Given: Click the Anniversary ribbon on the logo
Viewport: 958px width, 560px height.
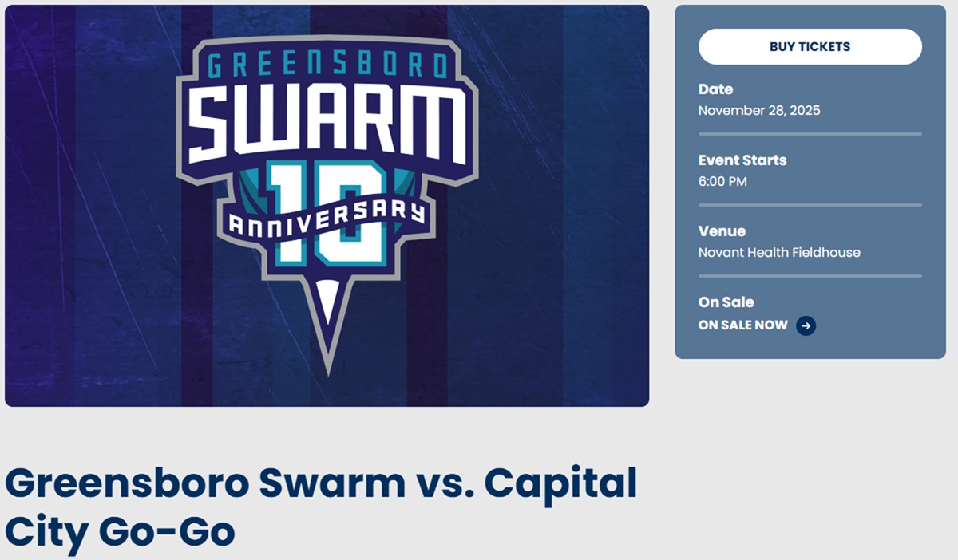Looking at the screenshot, I should click(x=327, y=218).
